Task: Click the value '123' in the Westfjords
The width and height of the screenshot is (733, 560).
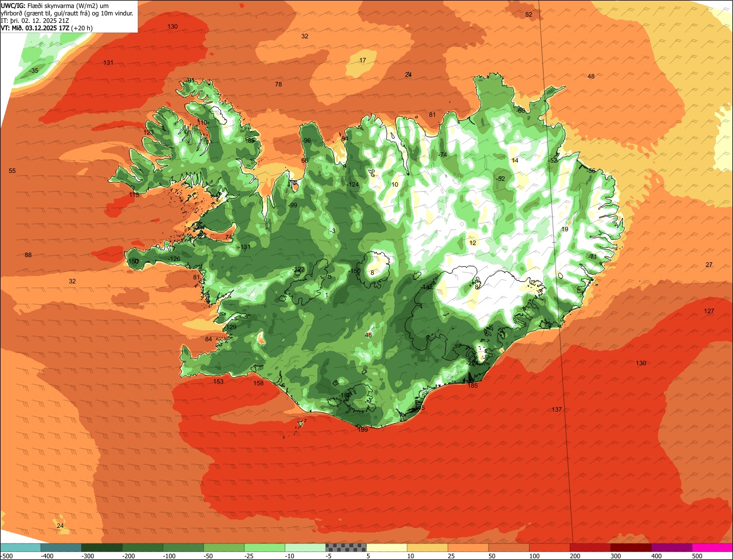Action: [x=148, y=132]
